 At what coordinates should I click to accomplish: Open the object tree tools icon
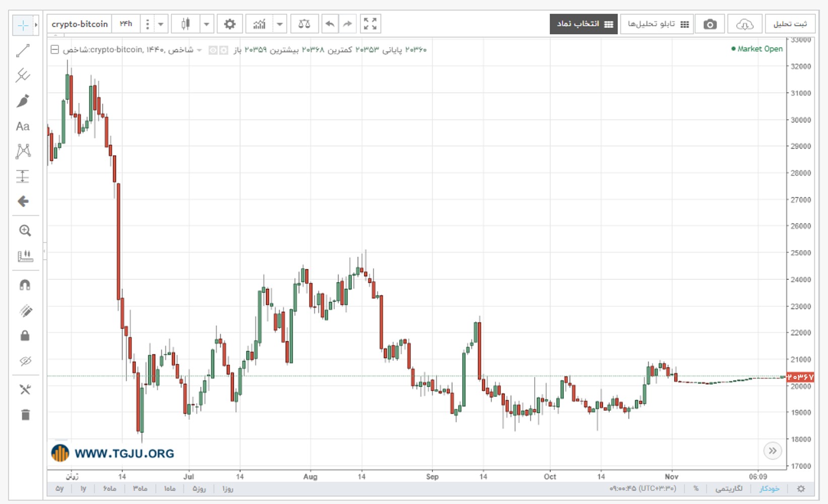25,389
